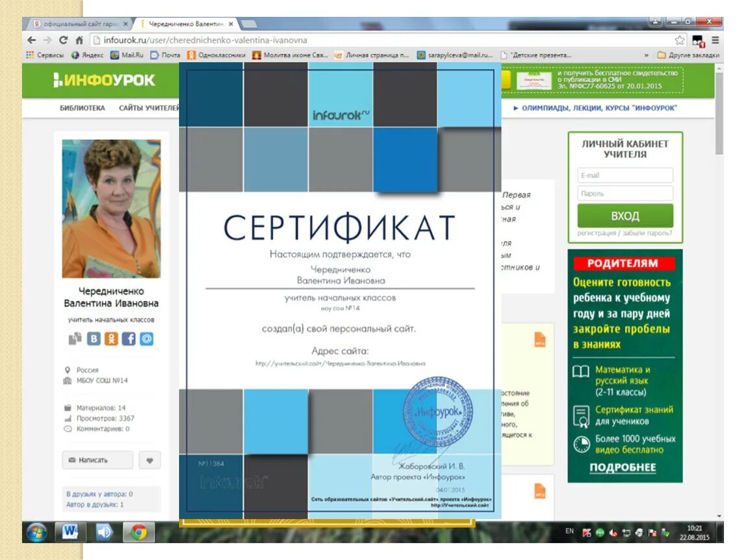746x560 pixels.
Task: Open Автор в друзьях link
Action: 95,504
